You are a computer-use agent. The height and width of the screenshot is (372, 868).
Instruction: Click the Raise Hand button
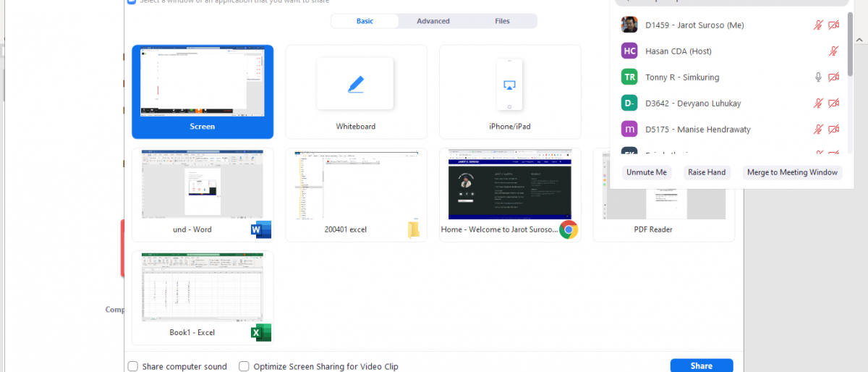click(707, 172)
